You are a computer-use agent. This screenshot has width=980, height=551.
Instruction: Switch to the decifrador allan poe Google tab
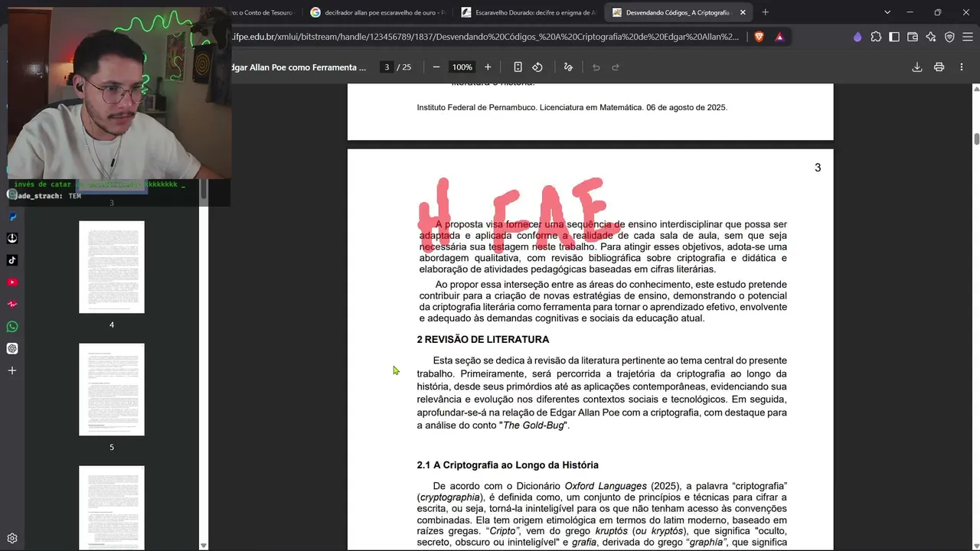coord(377,12)
